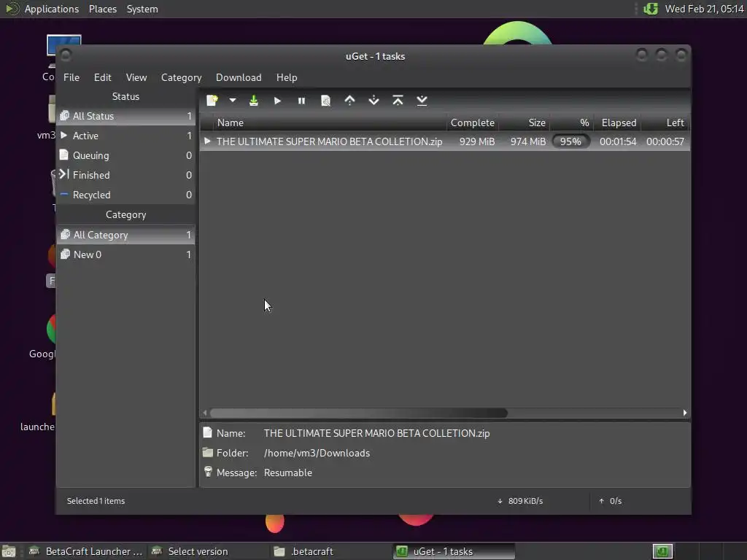Click the Status sidebar header
Image resolution: width=747 pixels, height=560 pixels.
125,96
